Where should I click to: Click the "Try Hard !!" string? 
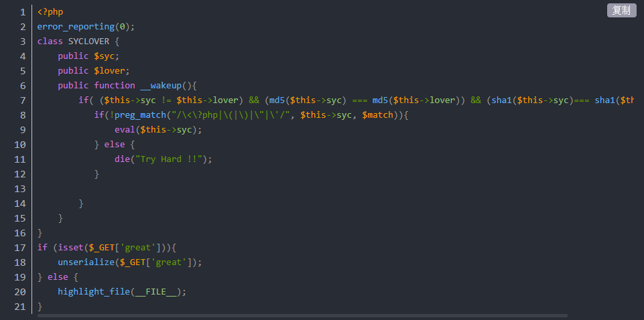pos(168,159)
